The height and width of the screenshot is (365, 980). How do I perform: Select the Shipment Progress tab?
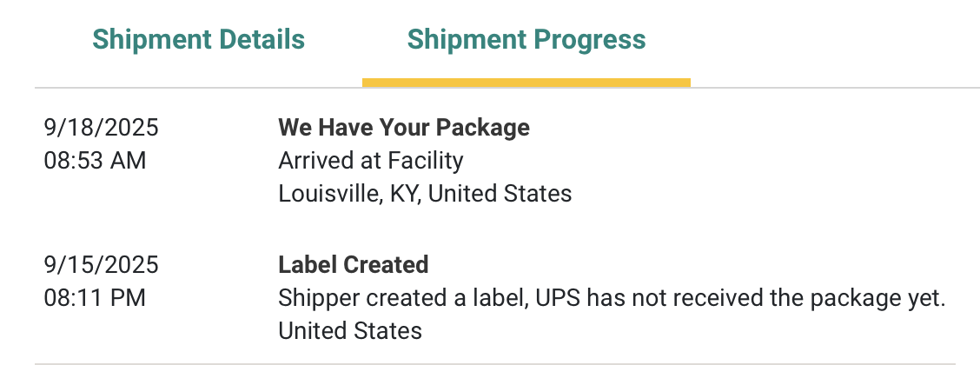[526, 40]
